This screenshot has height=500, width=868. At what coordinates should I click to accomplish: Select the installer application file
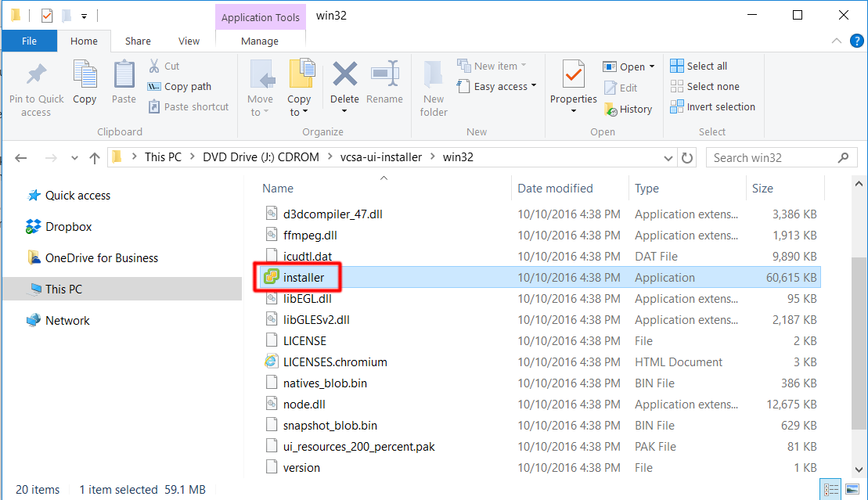point(540,278)
